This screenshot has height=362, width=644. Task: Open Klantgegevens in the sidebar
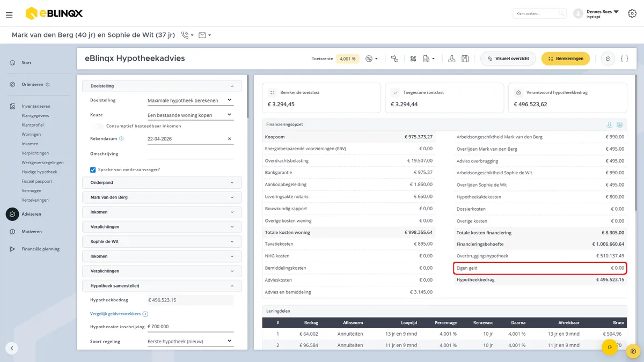point(35,115)
